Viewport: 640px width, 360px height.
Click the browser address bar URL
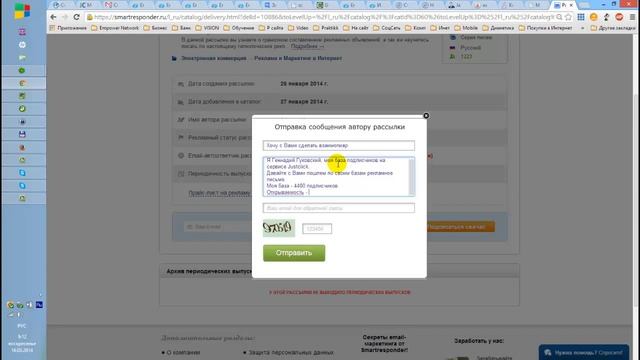point(322,17)
